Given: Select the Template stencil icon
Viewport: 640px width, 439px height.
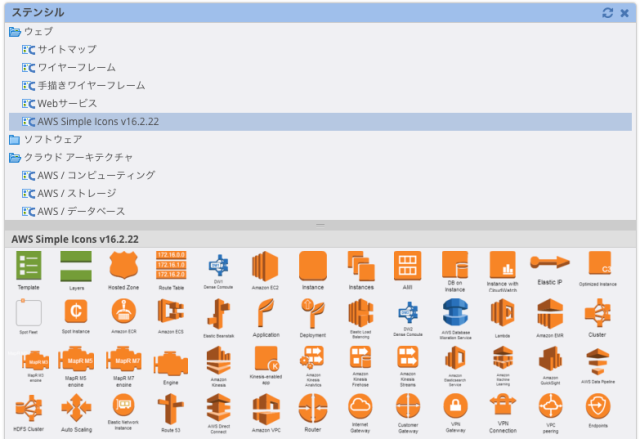Looking at the screenshot, I should 29,266.
